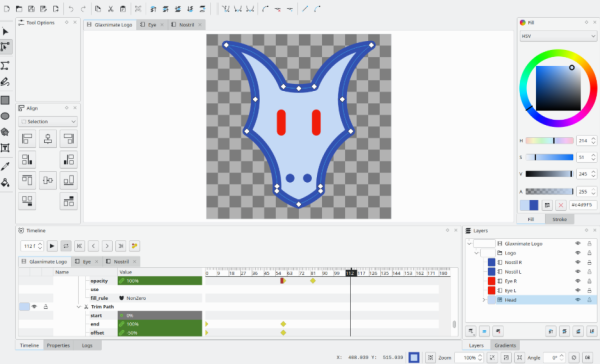Select the Star polygon tool
This screenshot has width=600, height=364.
pyautogui.click(x=5, y=132)
